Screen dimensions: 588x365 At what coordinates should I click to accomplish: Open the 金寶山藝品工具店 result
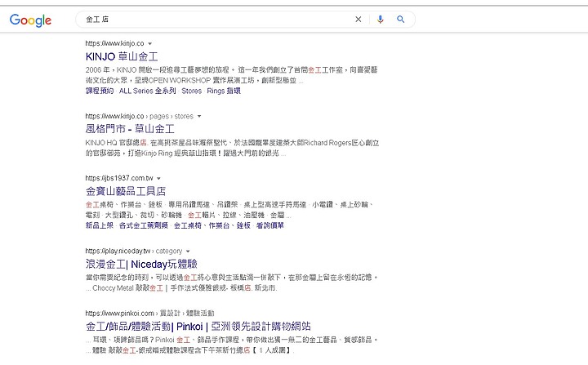[126, 191]
